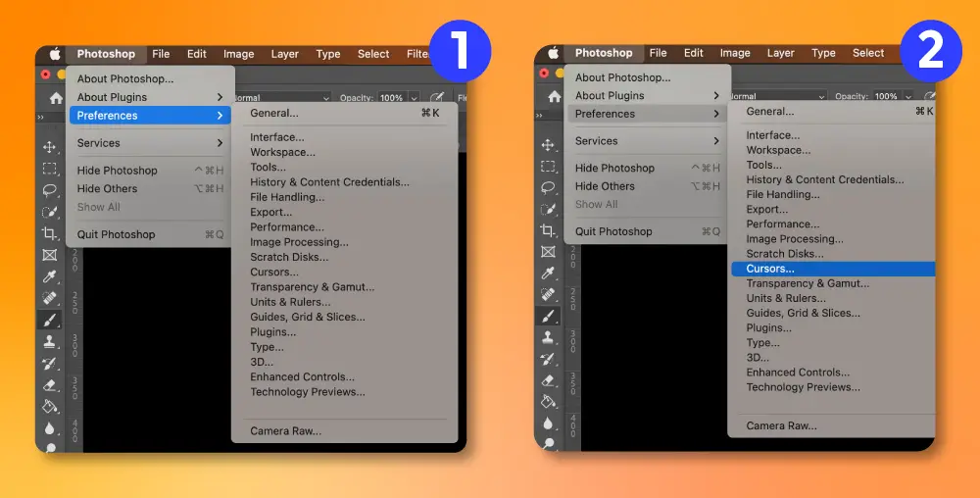This screenshot has height=498, width=980.
Task: Select the Rectangular Marquee tool in step 1 window
Action: tap(49, 169)
